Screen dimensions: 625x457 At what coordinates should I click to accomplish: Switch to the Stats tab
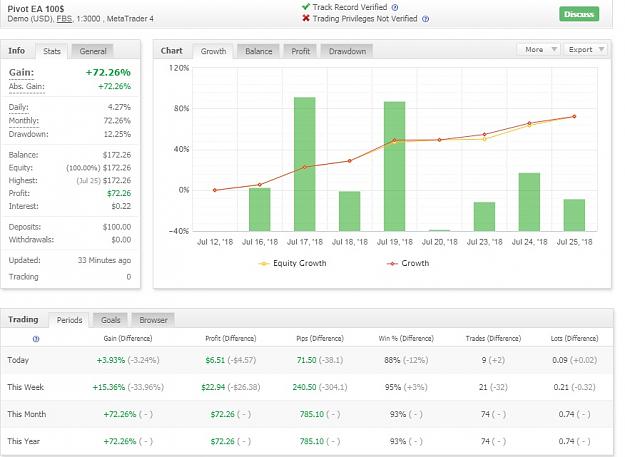point(52,51)
